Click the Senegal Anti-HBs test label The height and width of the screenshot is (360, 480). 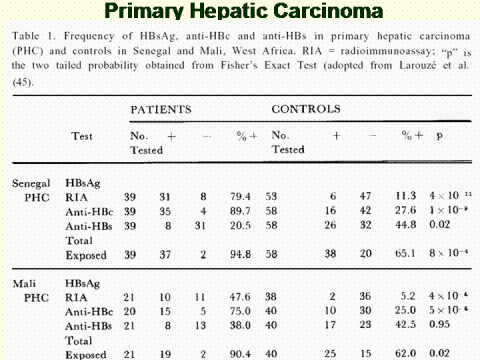[x=89, y=226]
